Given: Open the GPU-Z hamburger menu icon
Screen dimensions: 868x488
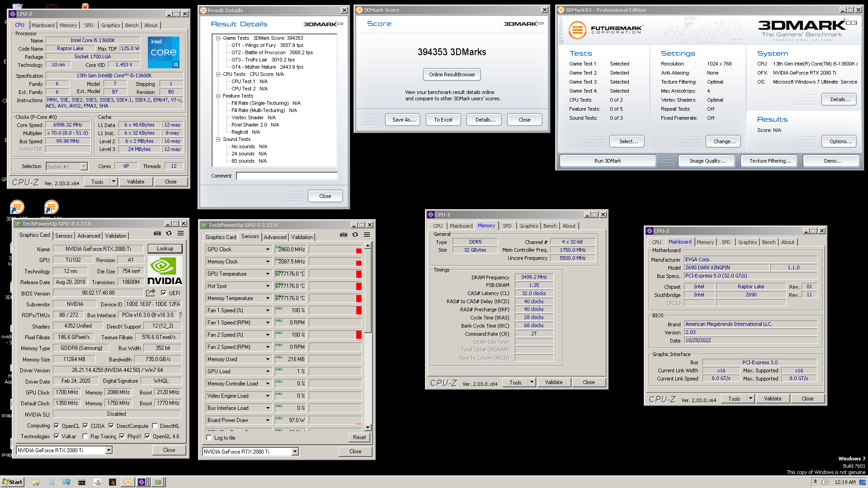Looking at the screenshot, I should pos(180,234).
